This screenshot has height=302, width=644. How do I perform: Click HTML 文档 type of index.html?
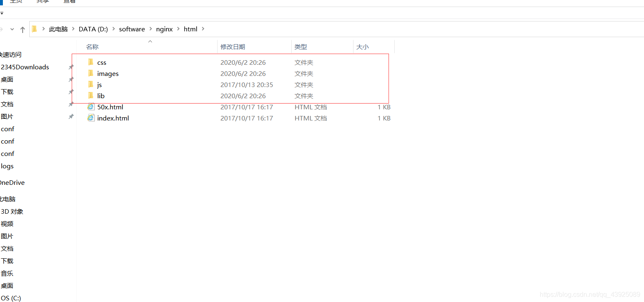311,118
